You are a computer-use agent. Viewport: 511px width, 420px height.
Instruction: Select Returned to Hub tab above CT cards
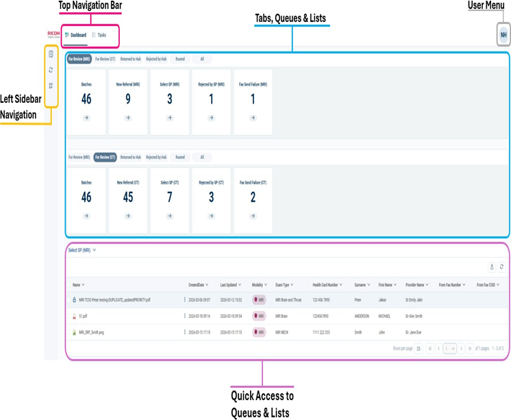tap(131, 157)
